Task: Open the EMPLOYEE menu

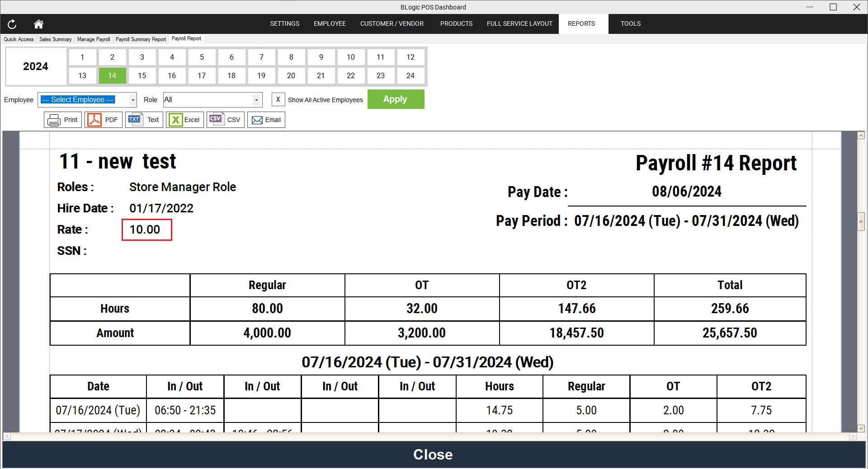Action: (330, 23)
